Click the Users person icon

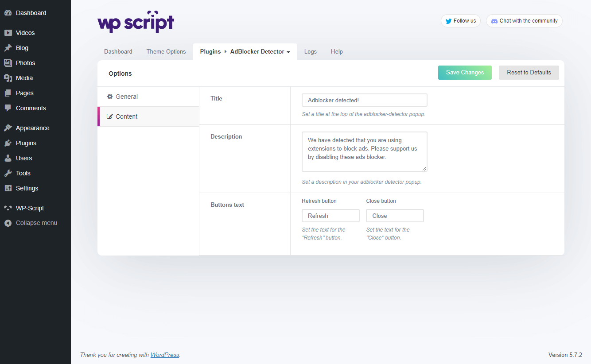pyautogui.click(x=8, y=158)
